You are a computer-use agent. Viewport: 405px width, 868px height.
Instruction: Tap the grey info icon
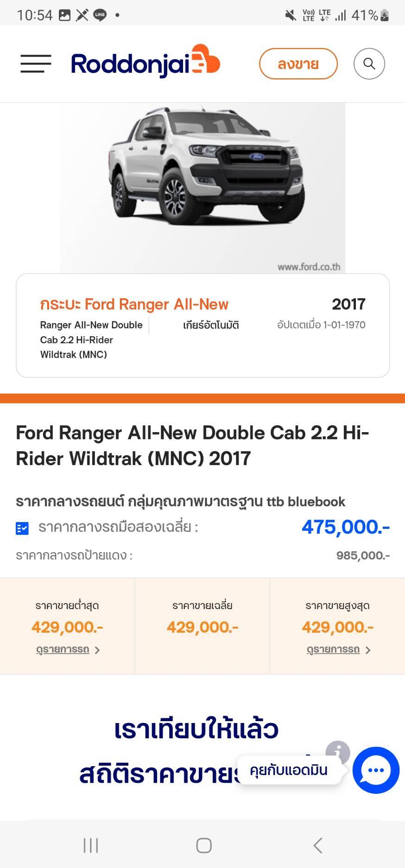pyautogui.click(x=337, y=751)
